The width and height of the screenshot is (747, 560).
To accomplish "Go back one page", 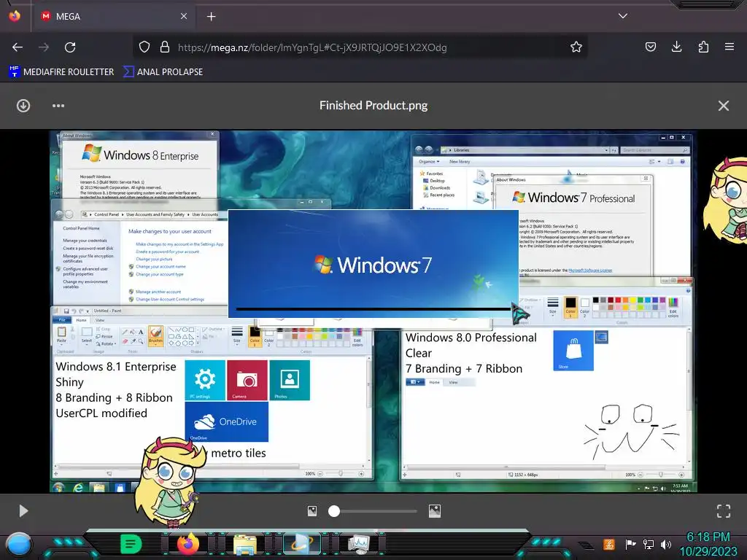I will click(x=18, y=47).
